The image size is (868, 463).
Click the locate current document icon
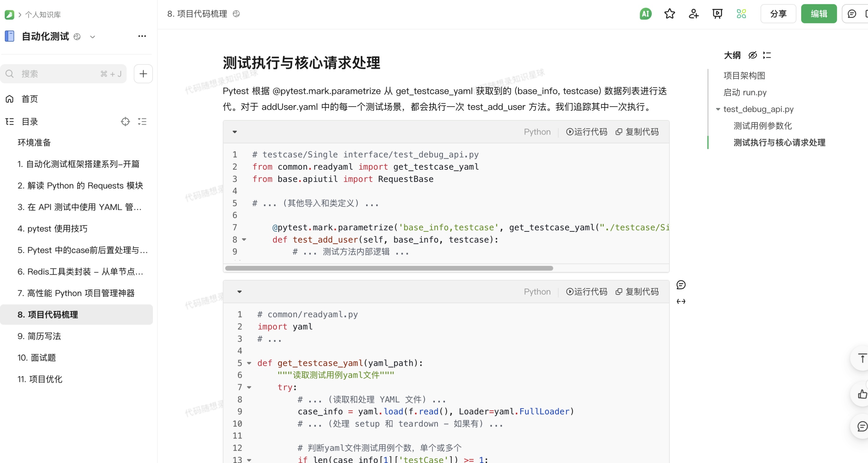pyautogui.click(x=125, y=122)
